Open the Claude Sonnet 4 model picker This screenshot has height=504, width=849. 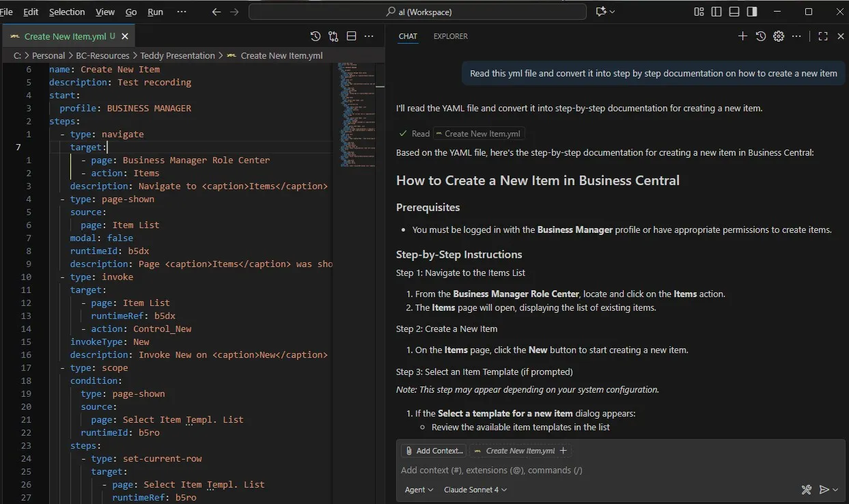coord(475,490)
